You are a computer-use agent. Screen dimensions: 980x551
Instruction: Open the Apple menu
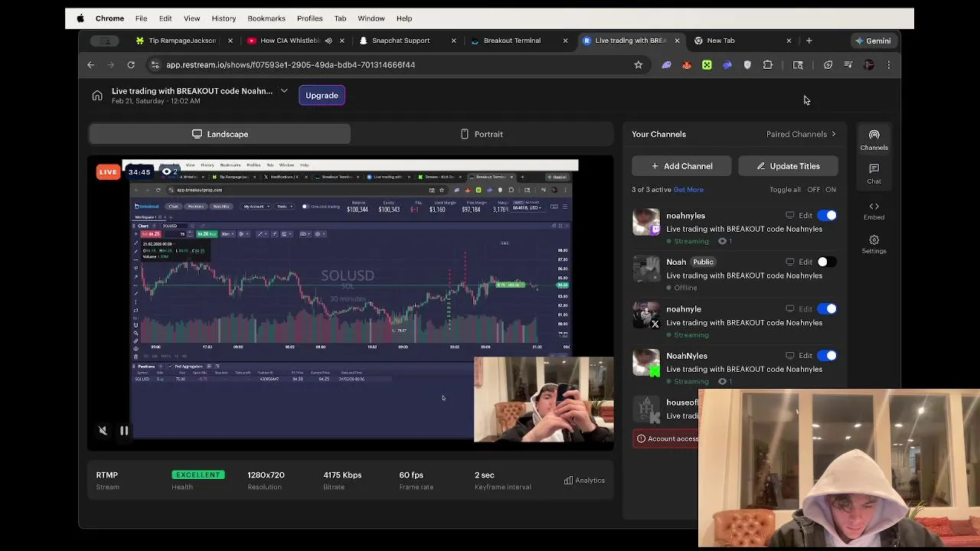tap(80, 18)
